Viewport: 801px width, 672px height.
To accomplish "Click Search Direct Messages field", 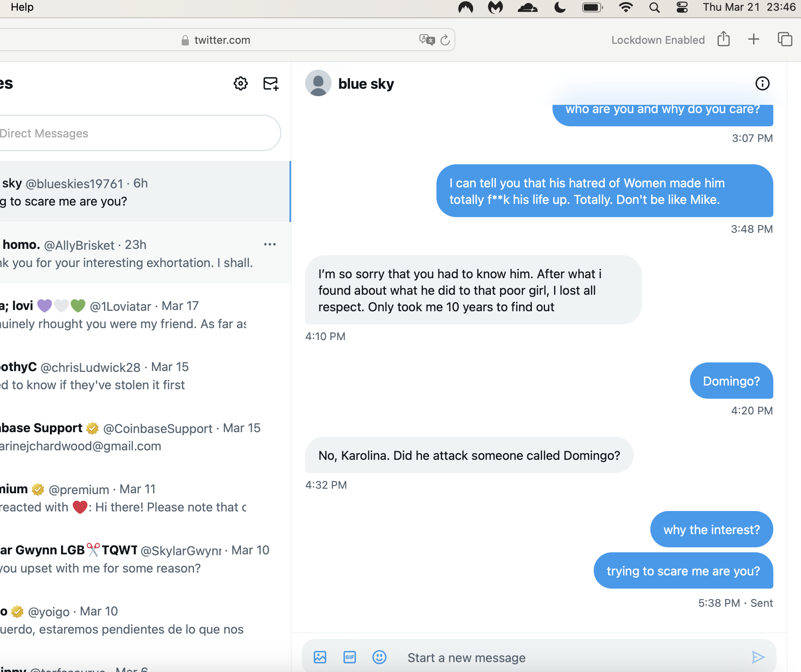I will click(x=140, y=133).
